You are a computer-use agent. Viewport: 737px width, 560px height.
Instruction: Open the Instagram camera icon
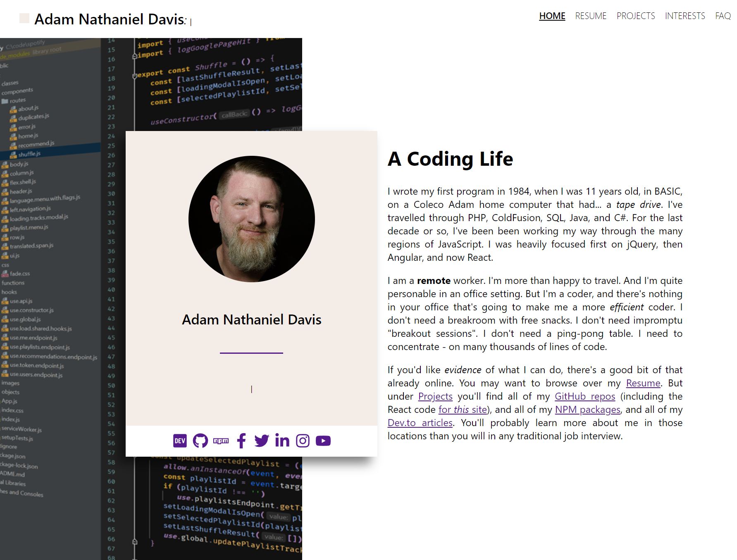click(x=303, y=441)
